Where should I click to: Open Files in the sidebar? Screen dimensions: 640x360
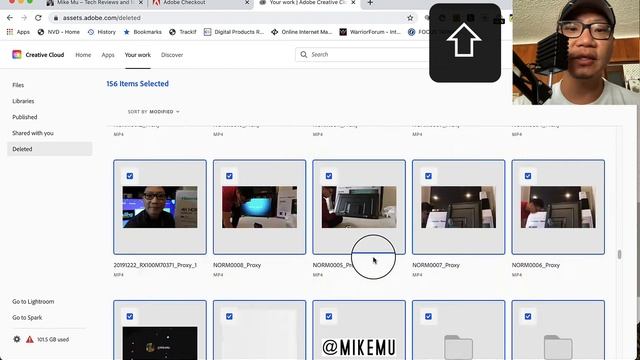tap(18, 85)
